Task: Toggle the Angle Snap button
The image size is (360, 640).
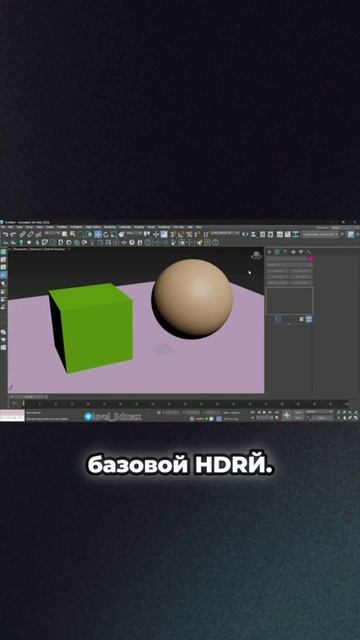Action: pos(181,234)
